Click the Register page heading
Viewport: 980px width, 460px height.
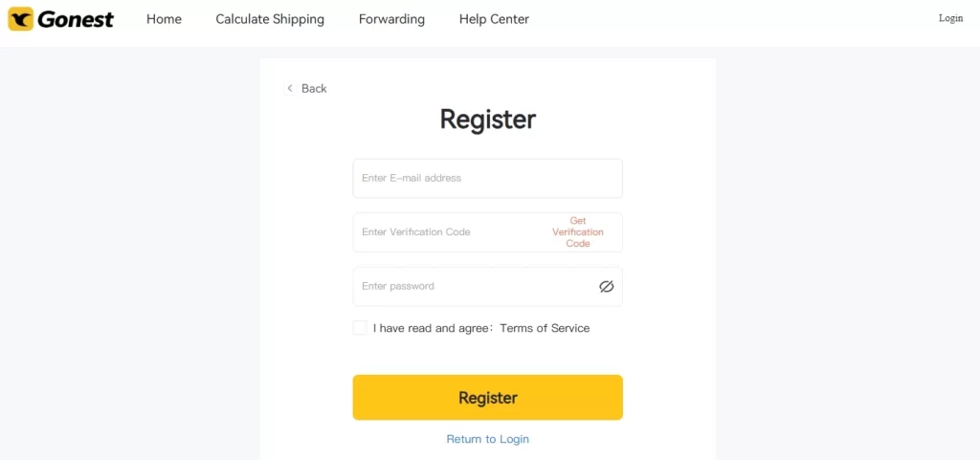(487, 120)
